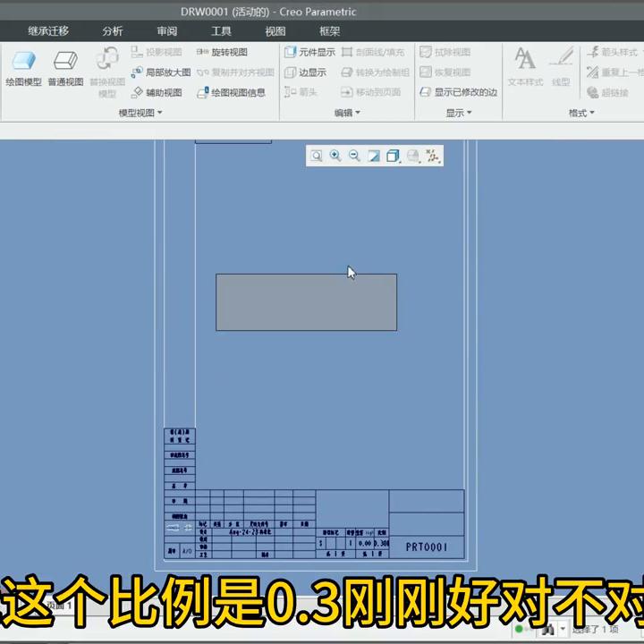Click 移动到页面 move to sheet
The image size is (644, 644).
pyautogui.click(x=371, y=92)
